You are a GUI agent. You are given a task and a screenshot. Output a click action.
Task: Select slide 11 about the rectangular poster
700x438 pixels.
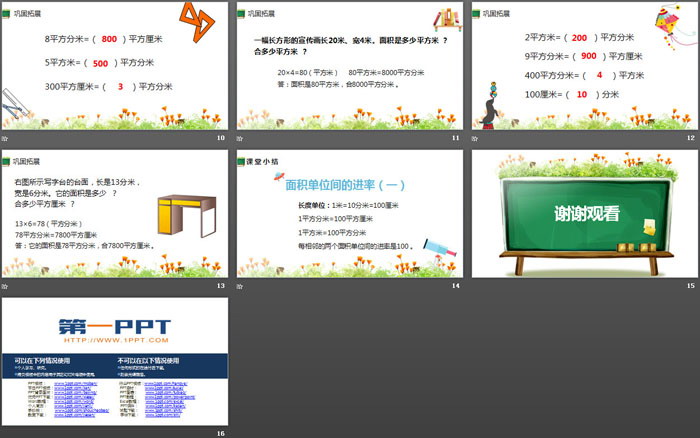click(x=348, y=66)
